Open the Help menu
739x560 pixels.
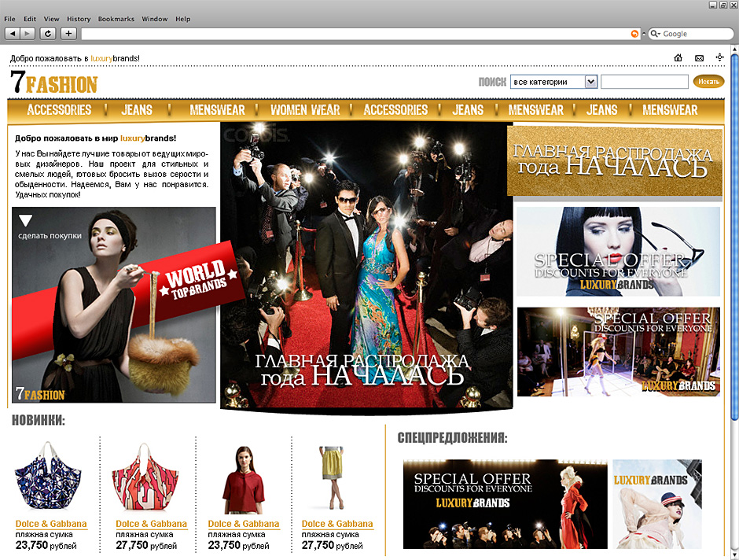click(x=183, y=19)
